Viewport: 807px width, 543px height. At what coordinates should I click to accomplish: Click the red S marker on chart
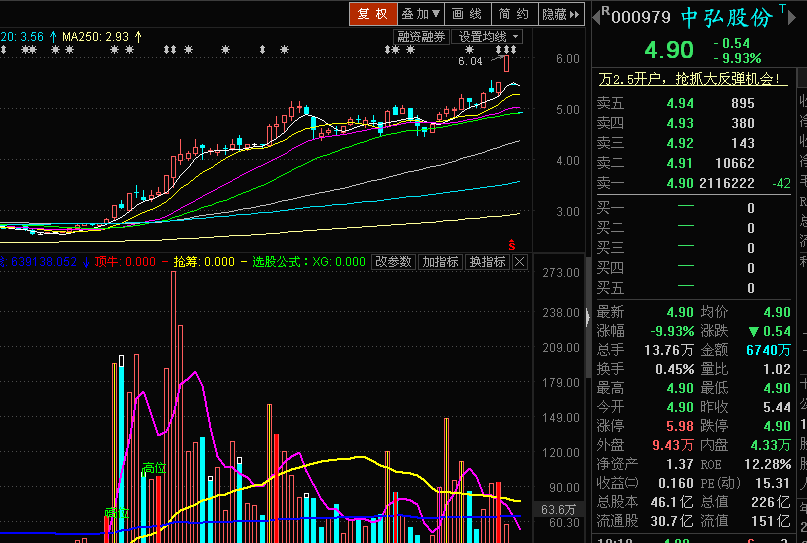[x=512, y=244]
